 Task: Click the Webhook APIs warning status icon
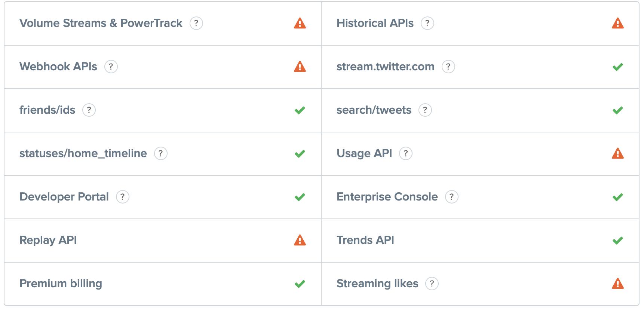300,67
